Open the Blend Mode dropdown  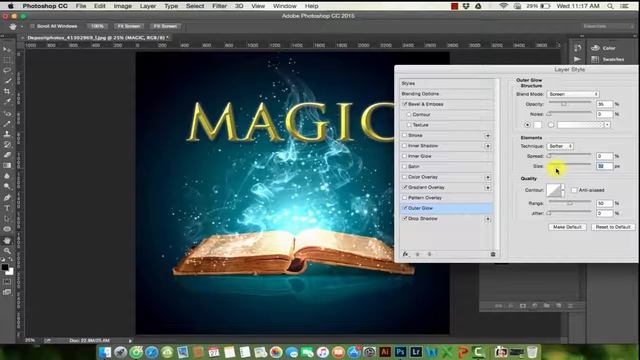click(x=573, y=94)
